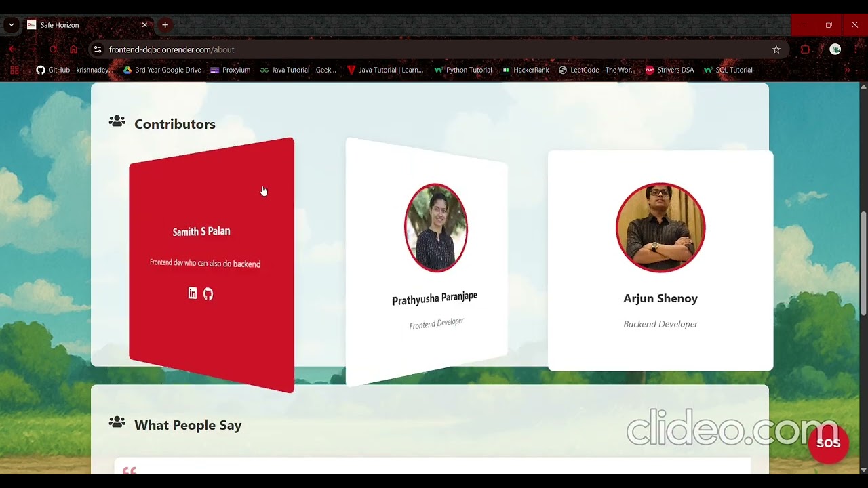Screen dimensions: 868x488
Task: Click the Frontend Developer role text
Action: (437, 323)
